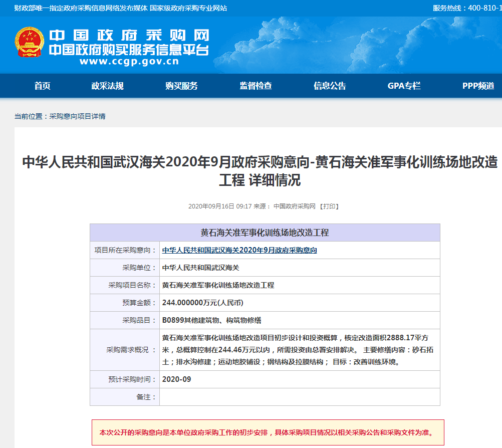Click the 当前位置：采购意向项目详情 breadcrumb
Screen dimensions: 502x448
pyautogui.click(x=60, y=116)
